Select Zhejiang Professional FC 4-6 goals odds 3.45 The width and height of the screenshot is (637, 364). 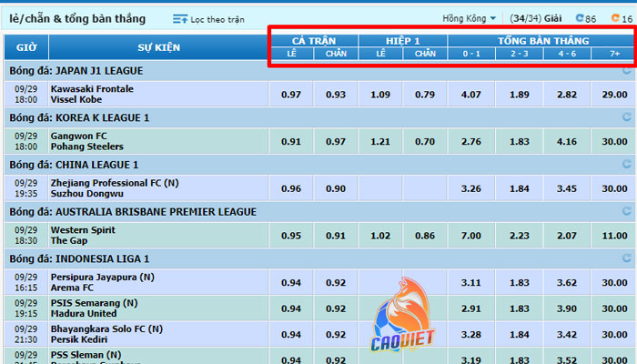tap(567, 188)
